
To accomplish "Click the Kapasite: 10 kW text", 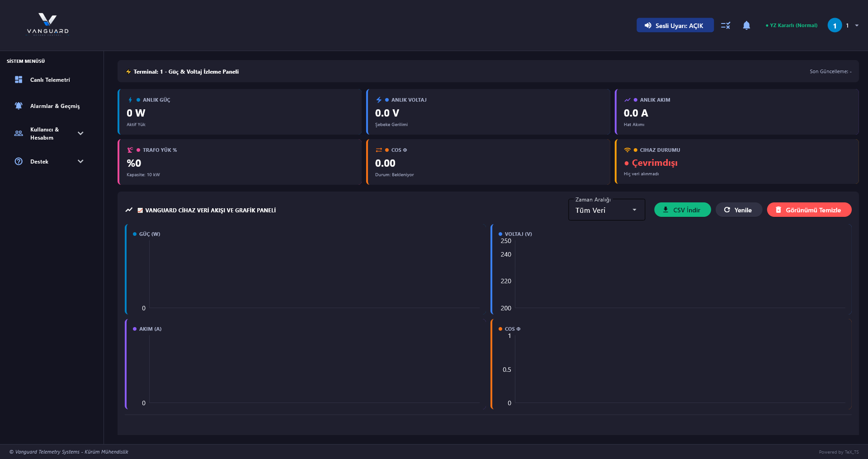I will point(143,175).
